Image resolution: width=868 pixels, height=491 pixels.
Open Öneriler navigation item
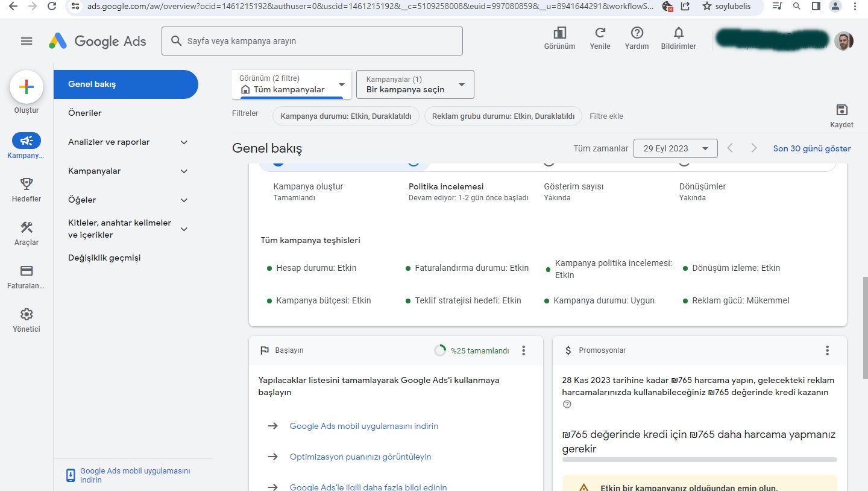pyautogui.click(x=85, y=113)
